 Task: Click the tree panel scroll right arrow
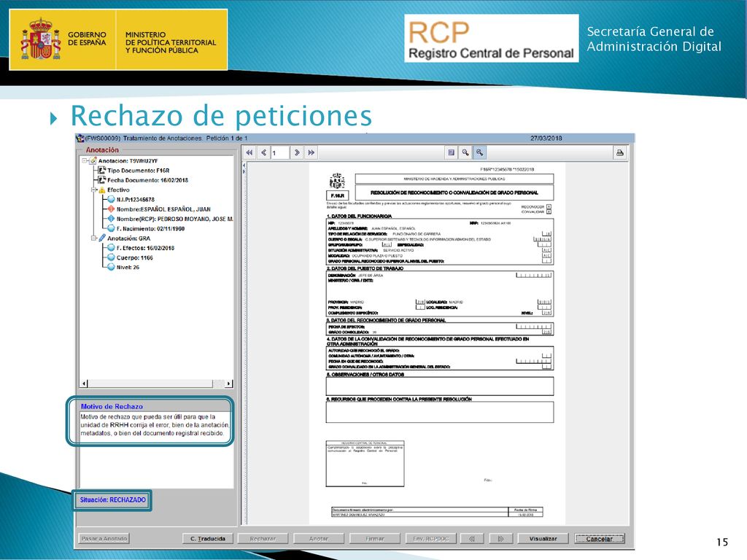tap(229, 384)
